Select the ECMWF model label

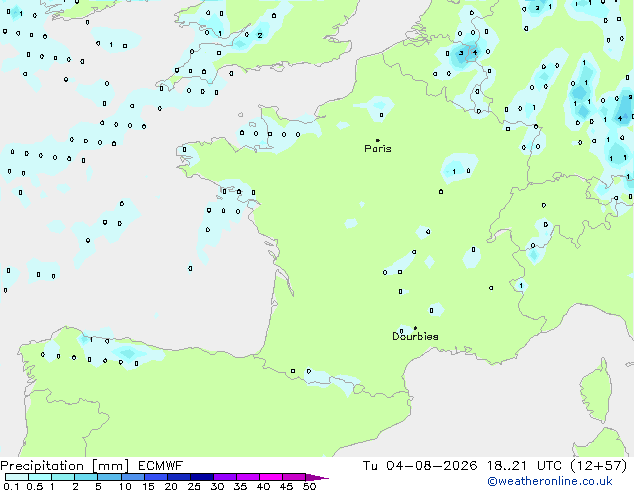click(161, 466)
